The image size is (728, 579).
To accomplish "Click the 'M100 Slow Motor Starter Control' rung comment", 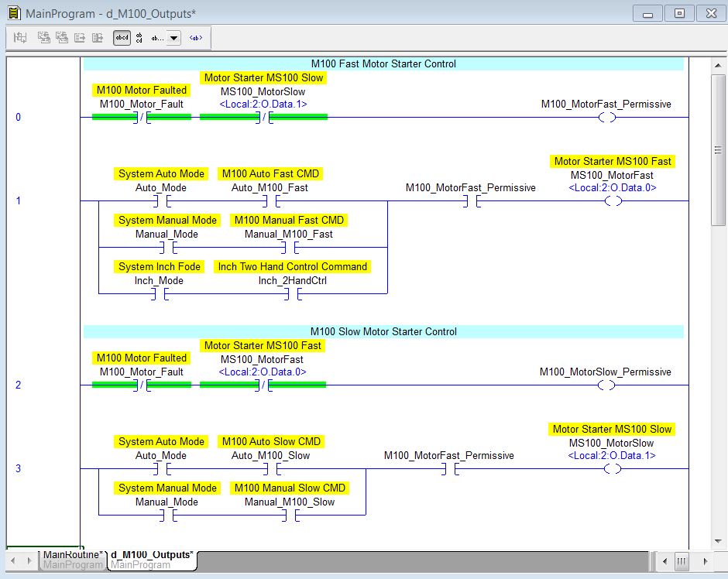I will pos(383,331).
